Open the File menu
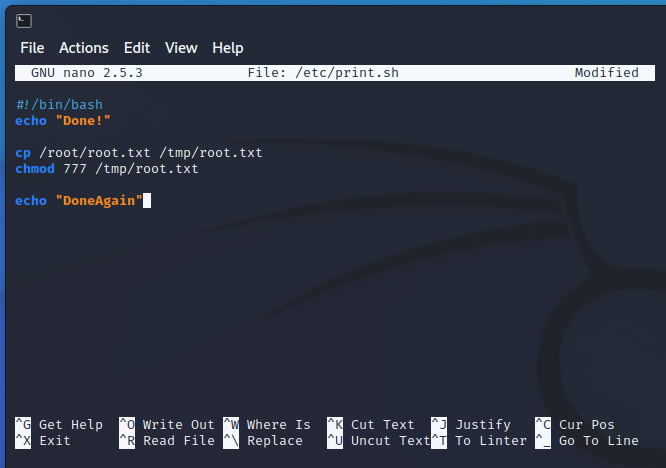Image resolution: width=666 pixels, height=468 pixels. (x=32, y=48)
